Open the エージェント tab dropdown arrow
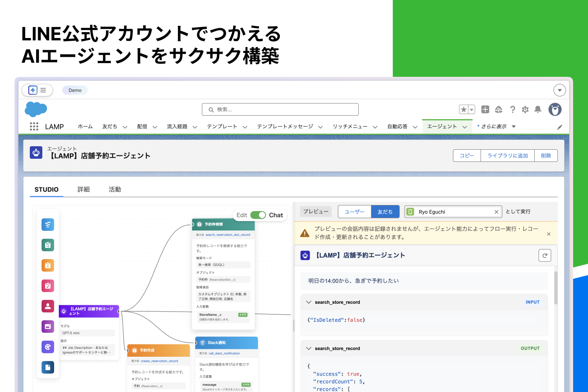This screenshot has height=392, width=588. 465,127
